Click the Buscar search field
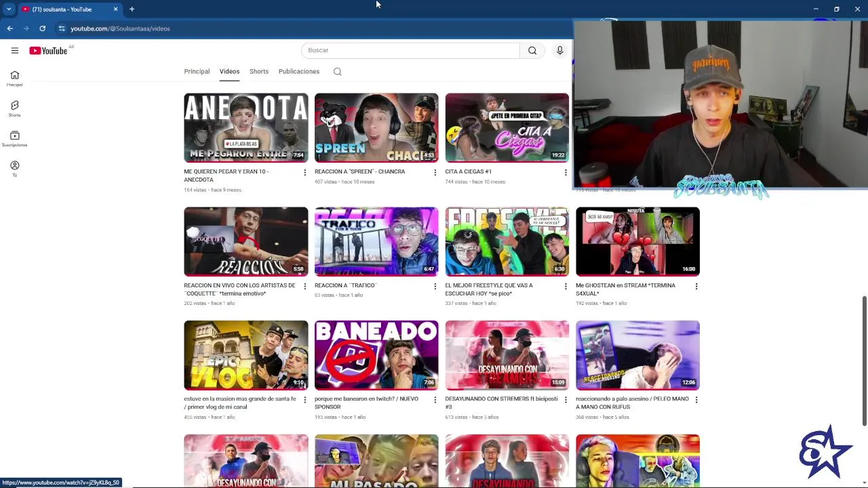868x488 pixels. (x=410, y=50)
